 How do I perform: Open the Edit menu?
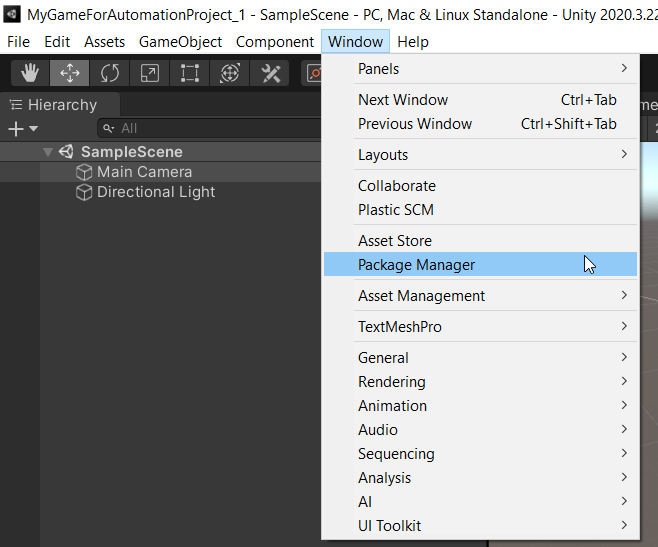click(x=57, y=42)
